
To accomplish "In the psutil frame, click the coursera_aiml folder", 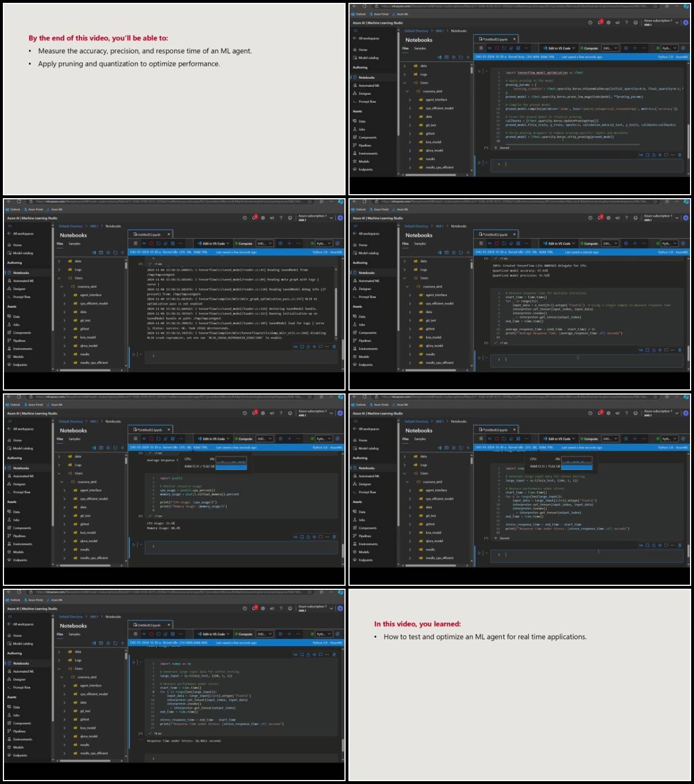I will point(87,482).
